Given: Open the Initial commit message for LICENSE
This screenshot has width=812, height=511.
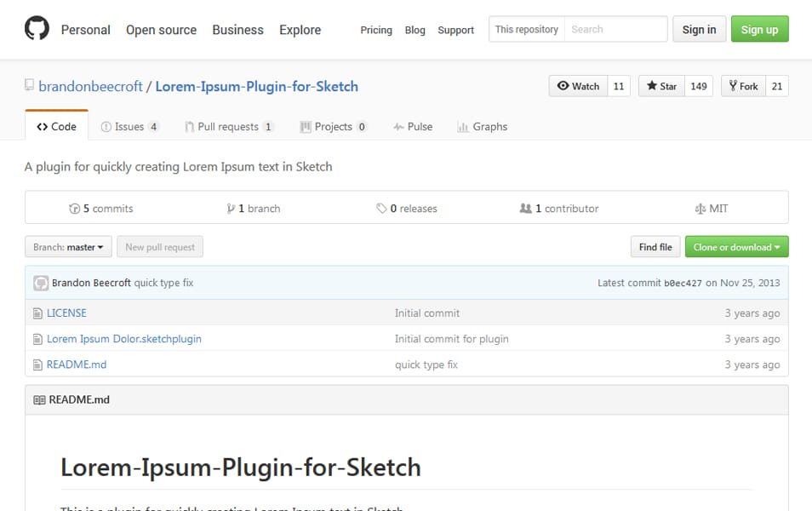Looking at the screenshot, I should [x=426, y=313].
